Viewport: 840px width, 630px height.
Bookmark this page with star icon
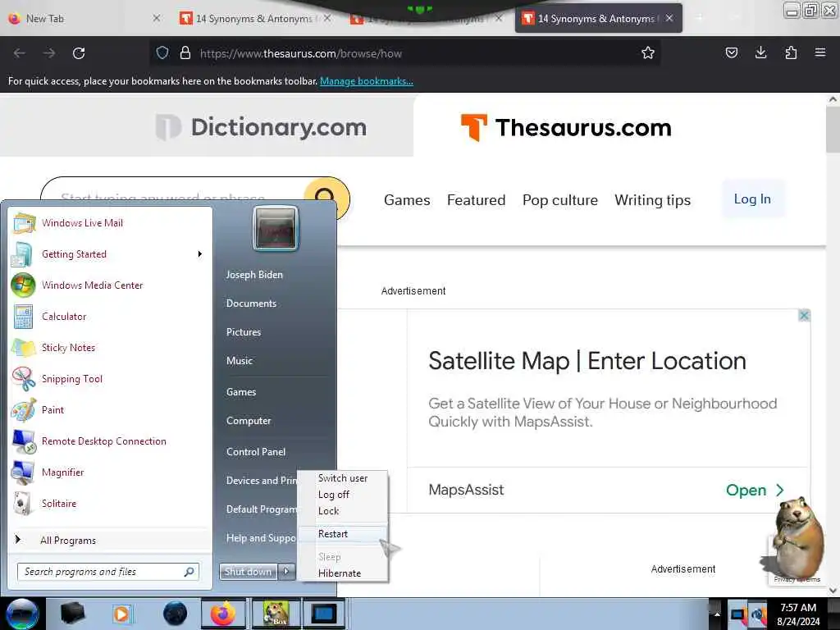[648, 52]
